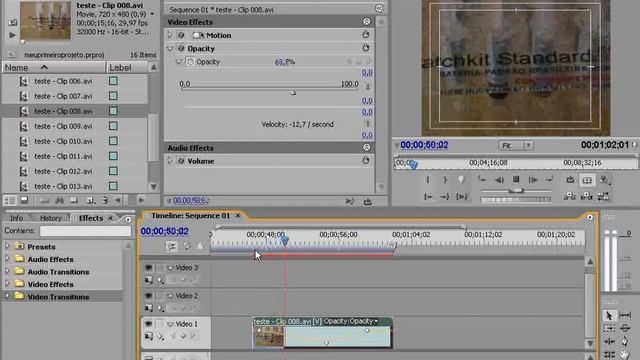This screenshot has height=360, width=640.
Task: Collapse the Video Effects section header
Action: point(367,22)
